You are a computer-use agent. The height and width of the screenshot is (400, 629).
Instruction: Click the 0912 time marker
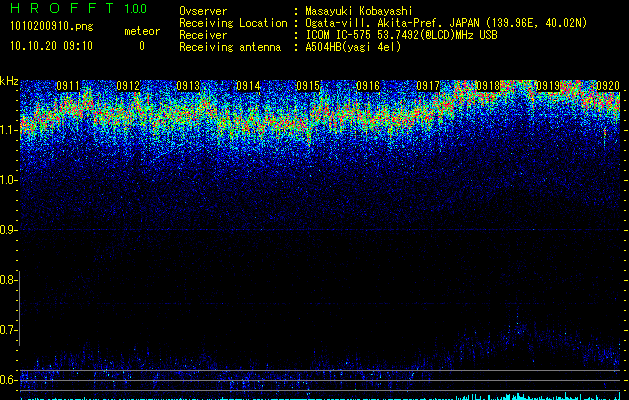[128, 86]
